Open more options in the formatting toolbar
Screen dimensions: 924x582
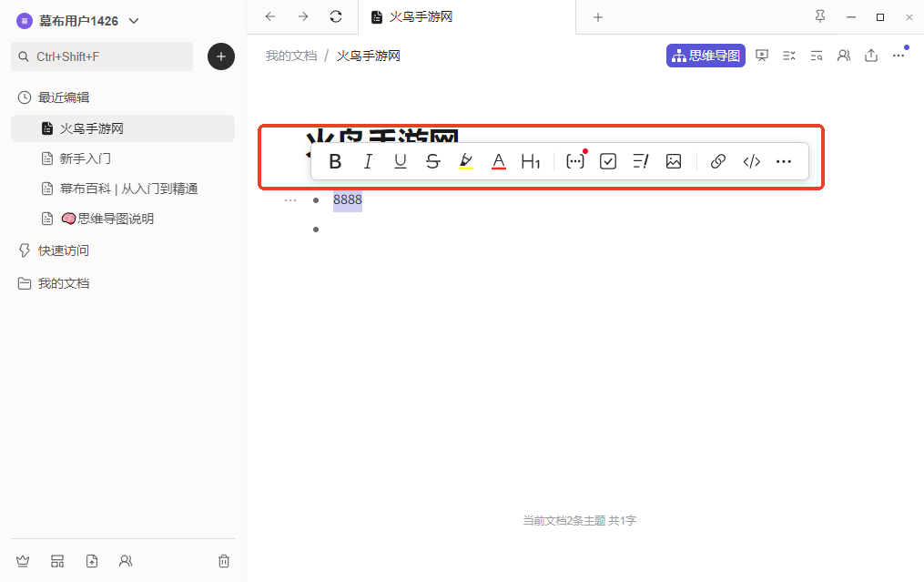(x=784, y=161)
